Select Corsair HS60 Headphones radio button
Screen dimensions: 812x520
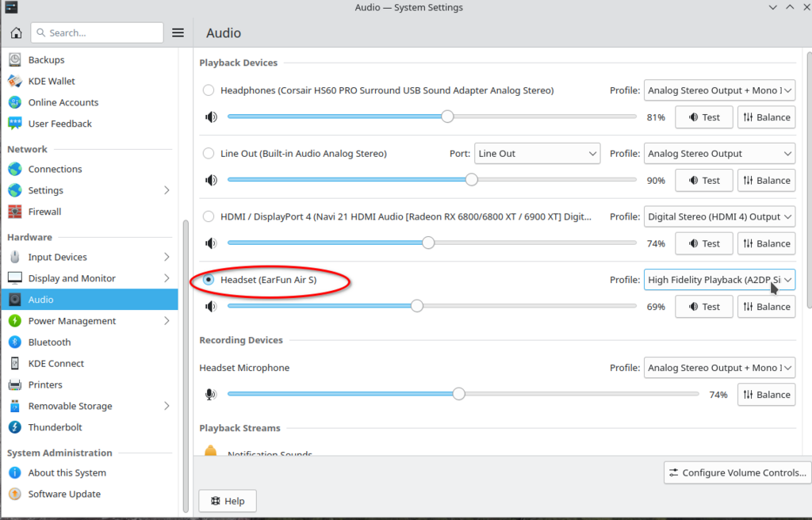click(209, 90)
